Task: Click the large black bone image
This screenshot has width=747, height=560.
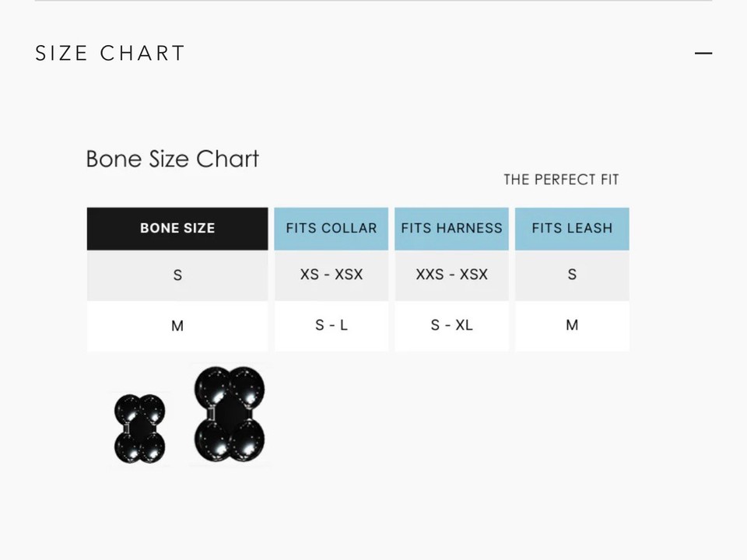Action: tap(230, 415)
